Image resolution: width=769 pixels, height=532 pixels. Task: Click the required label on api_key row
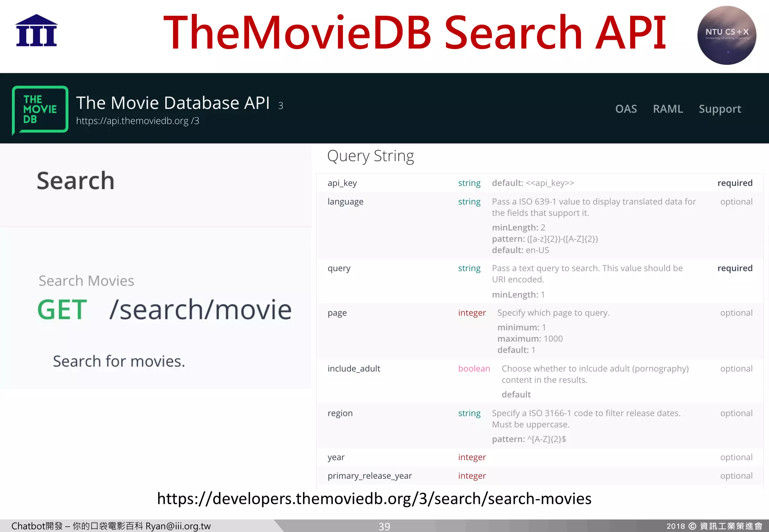click(x=735, y=183)
